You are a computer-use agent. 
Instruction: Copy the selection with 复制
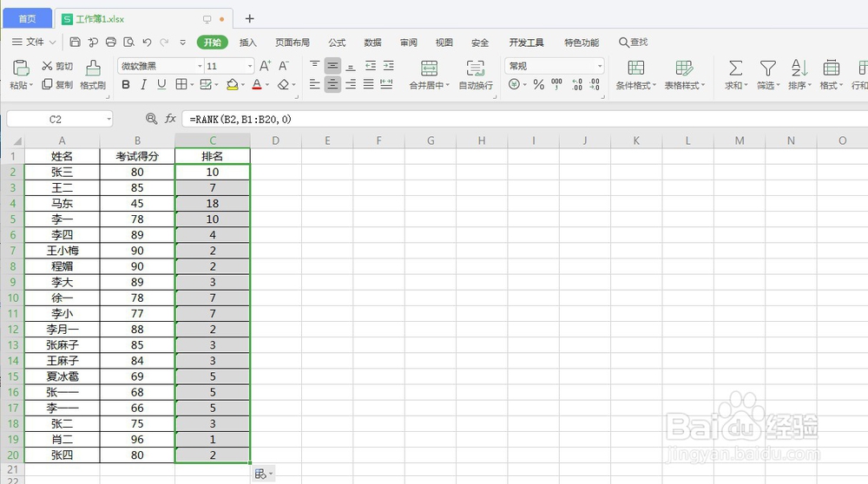(57, 84)
